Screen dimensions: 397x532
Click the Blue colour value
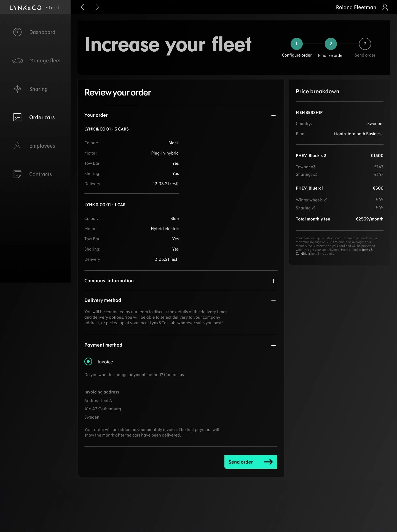coord(175,219)
